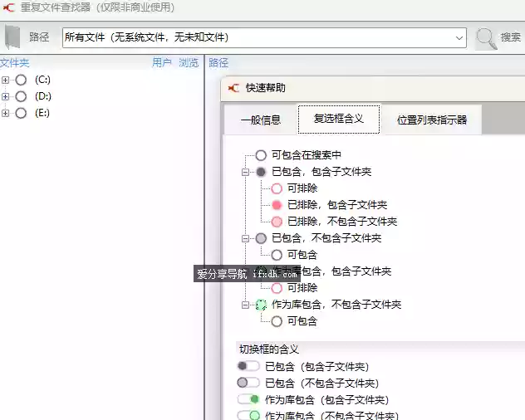525x420 pixels.
Task: Select the 已排除，不包含子文件夹 text row
Action: 342,222
